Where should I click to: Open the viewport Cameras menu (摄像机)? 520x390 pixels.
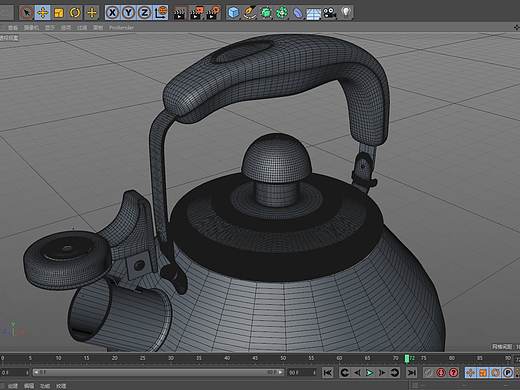tap(31, 28)
